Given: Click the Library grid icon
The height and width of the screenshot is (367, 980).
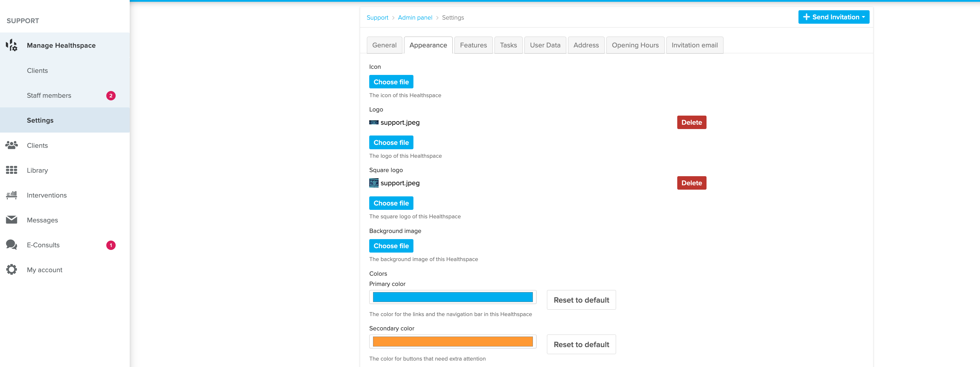Looking at the screenshot, I should coord(11,170).
